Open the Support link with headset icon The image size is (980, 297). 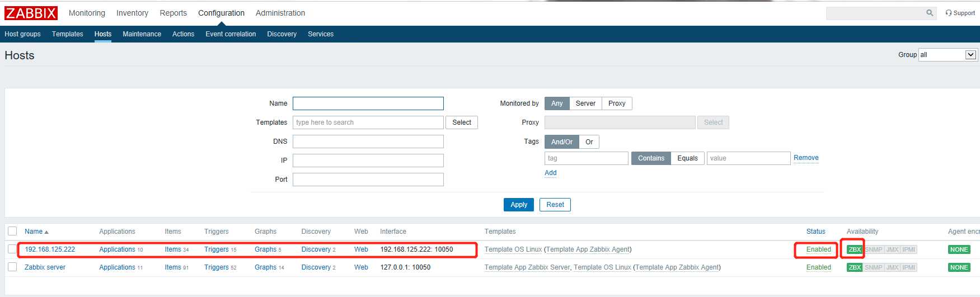point(960,13)
